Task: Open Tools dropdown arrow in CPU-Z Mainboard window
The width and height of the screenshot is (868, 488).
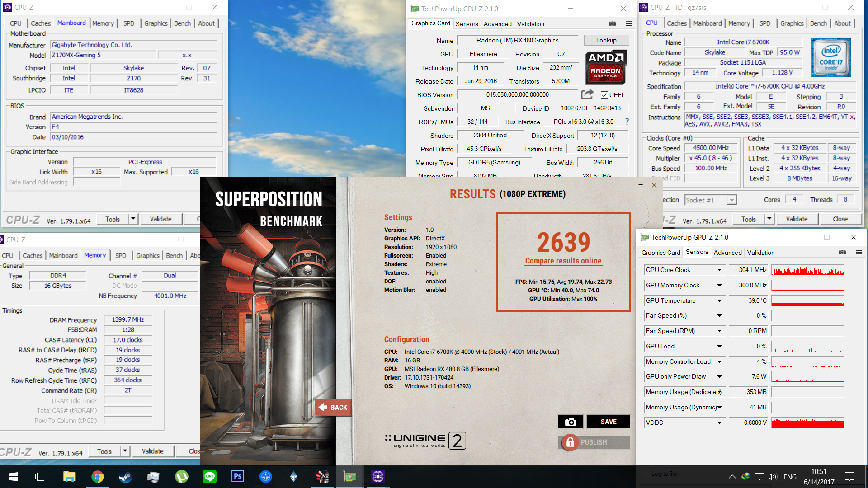Action: 133,219
